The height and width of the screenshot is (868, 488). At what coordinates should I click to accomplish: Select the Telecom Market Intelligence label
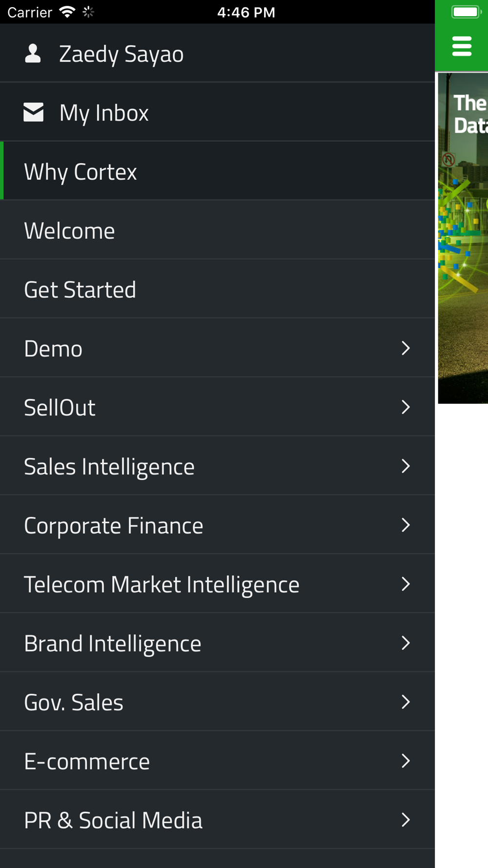point(162,584)
